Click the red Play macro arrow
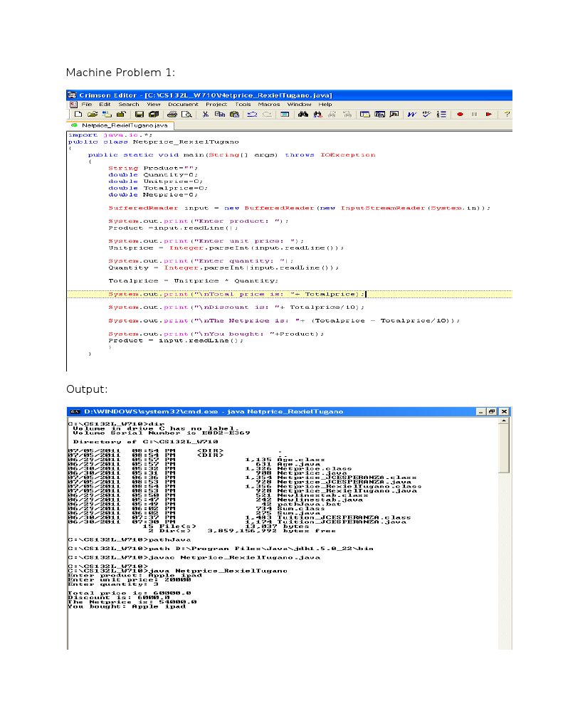 click(489, 114)
